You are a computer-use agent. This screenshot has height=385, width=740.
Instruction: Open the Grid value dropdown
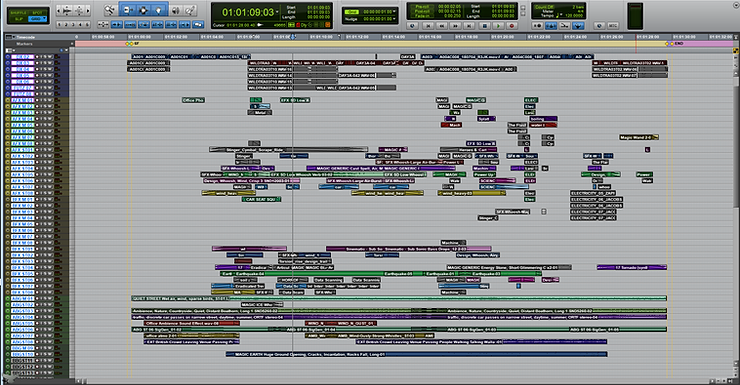pyautogui.click(x=394, y=12)
